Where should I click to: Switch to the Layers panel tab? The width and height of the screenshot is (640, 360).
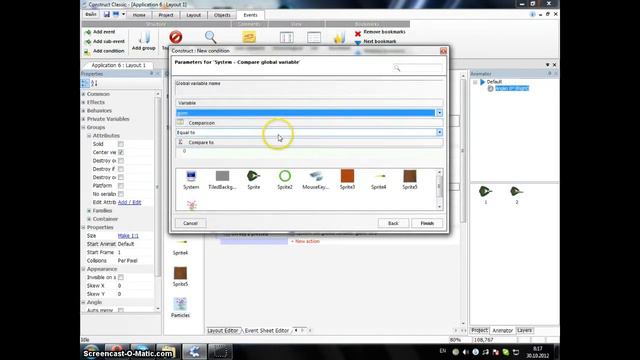tap(524, 330)
